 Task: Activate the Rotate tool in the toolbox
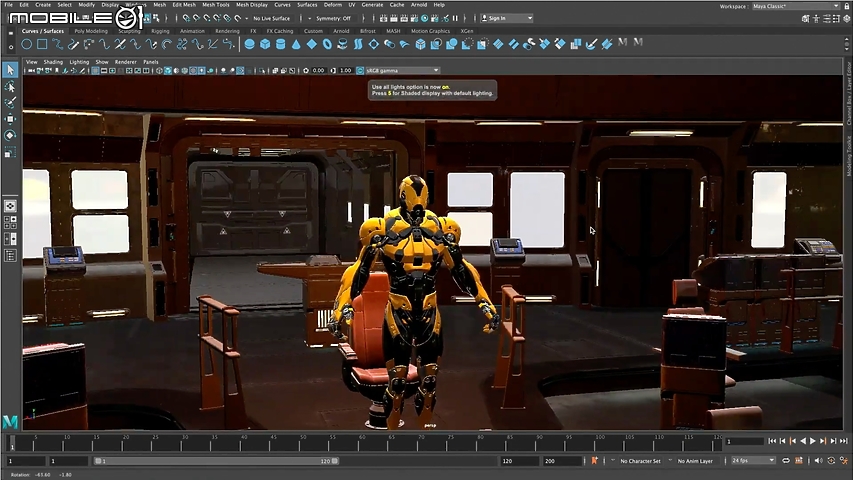tap(10, 135)
